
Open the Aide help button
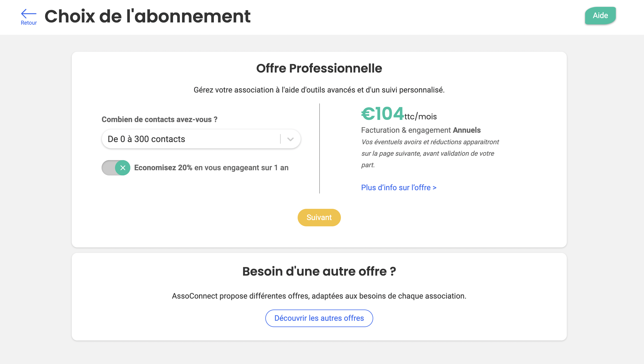(x=600, y=16)
